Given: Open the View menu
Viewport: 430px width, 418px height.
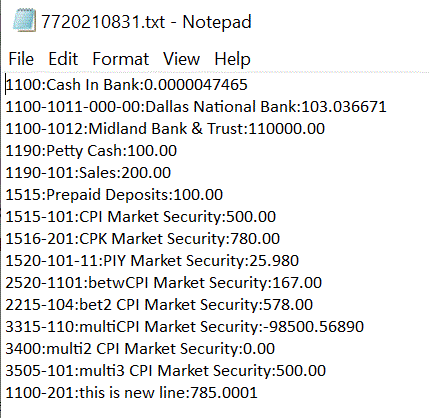Looking at the screenshot, I should 181,59.
